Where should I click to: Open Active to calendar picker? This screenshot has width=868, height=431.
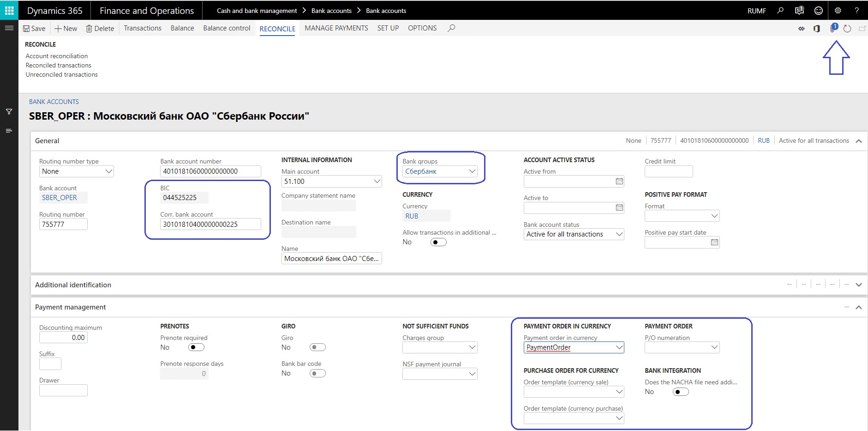tap(619, 207)
